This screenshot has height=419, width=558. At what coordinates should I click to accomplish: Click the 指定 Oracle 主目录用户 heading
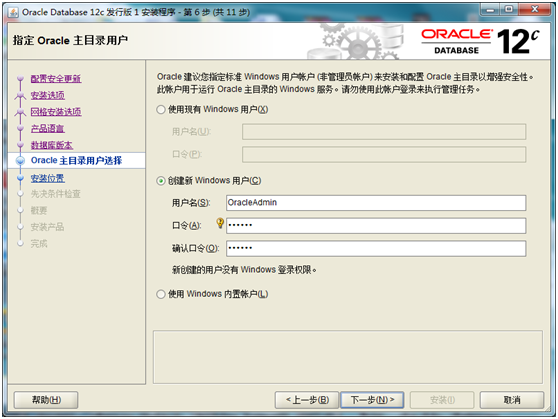(x=70, y=40)
